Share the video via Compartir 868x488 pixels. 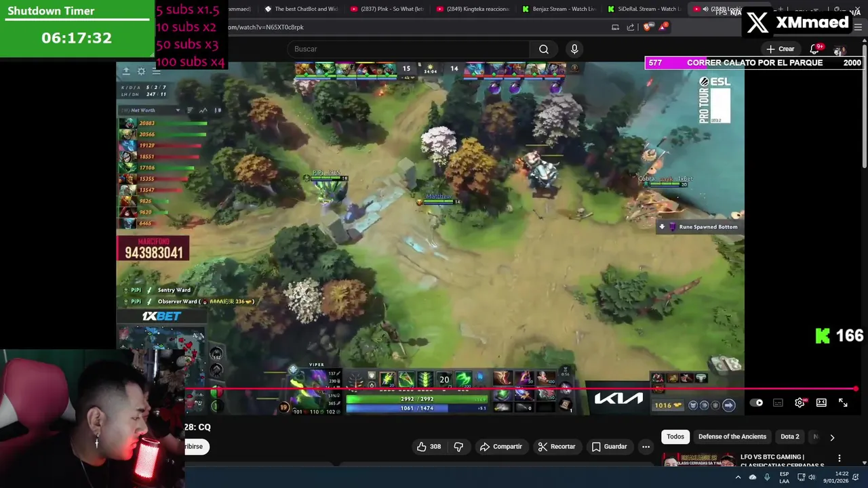(500, 447)
